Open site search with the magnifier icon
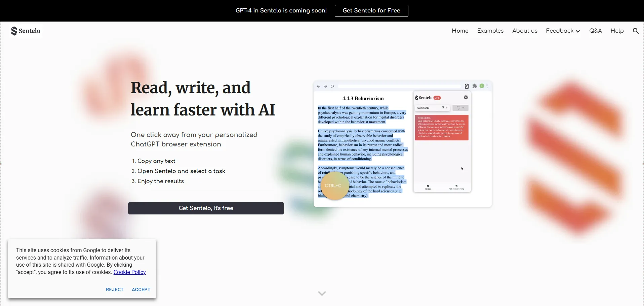644x306 pixels. pos(635,31)
